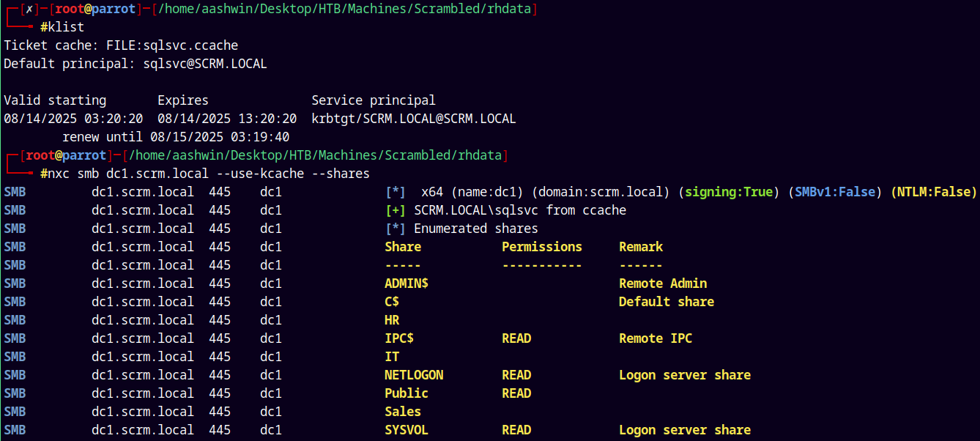Click the READ permission for SYSVOL
This screenshot has height=441, width=980.
516,430
